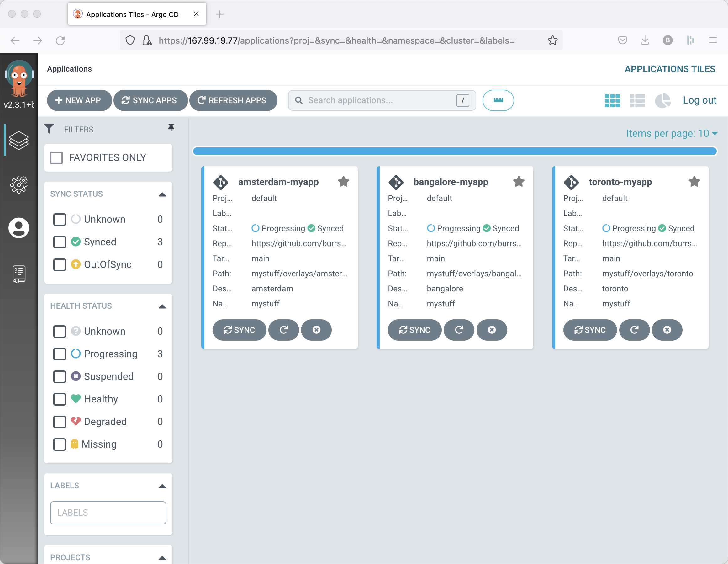Open the NEW APP creation menu

pyautogui.click(x=79, y=100)
